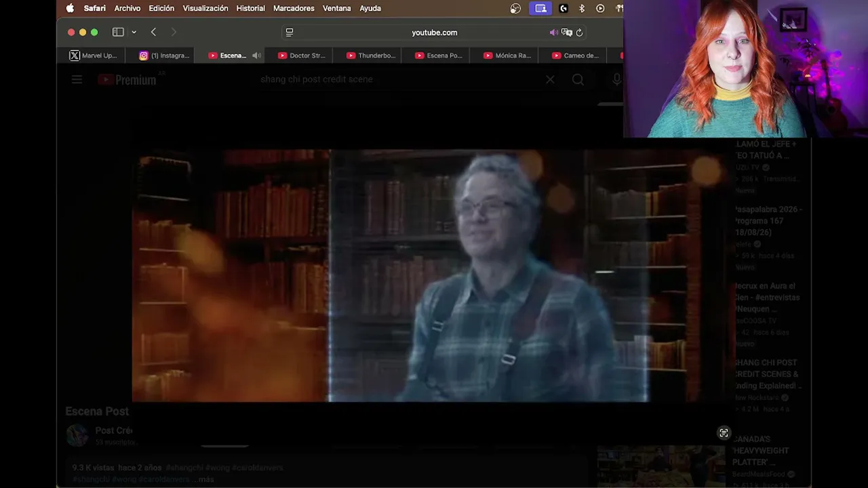
Task: Go back to the previous page
Action: [154, 32]
